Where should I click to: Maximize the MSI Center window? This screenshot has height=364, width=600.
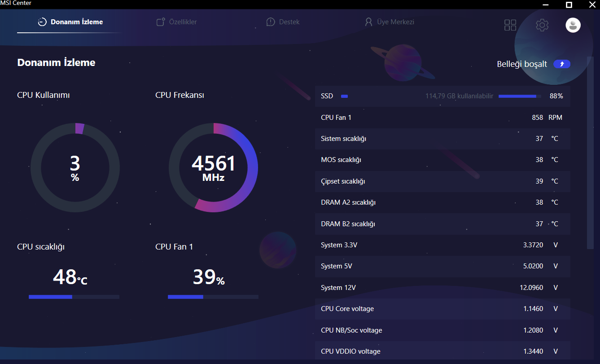click(x=569, y=4)
